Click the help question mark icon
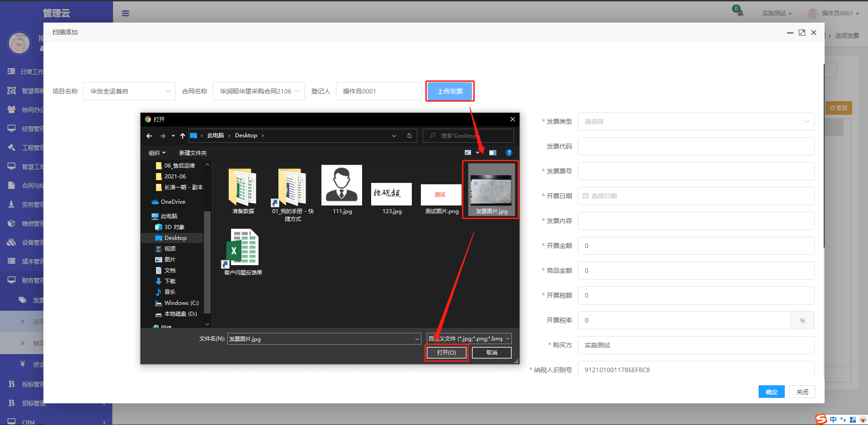The height and width of the screenshot is (425, 868). (x=509, y=153)
